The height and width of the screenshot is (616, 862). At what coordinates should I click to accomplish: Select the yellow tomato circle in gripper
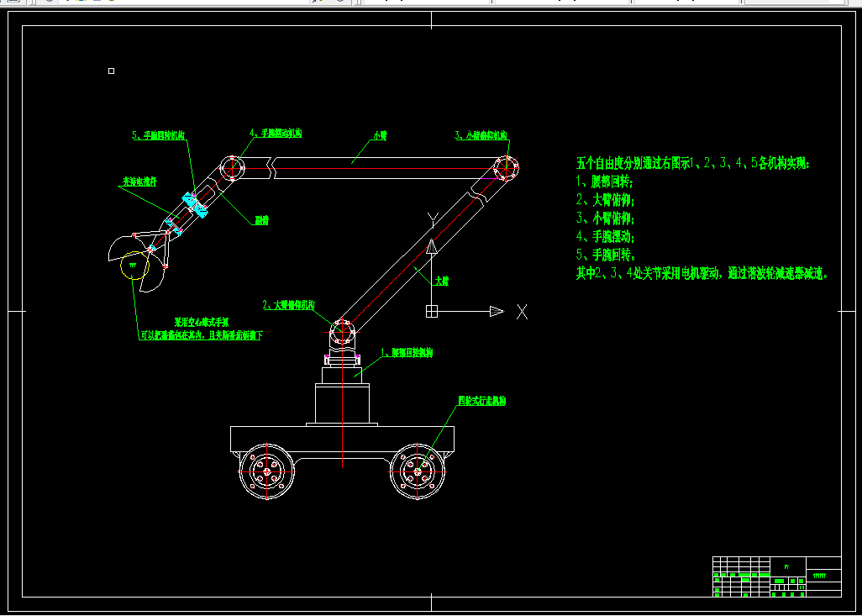pyautogui.click(x=134, y=265)
